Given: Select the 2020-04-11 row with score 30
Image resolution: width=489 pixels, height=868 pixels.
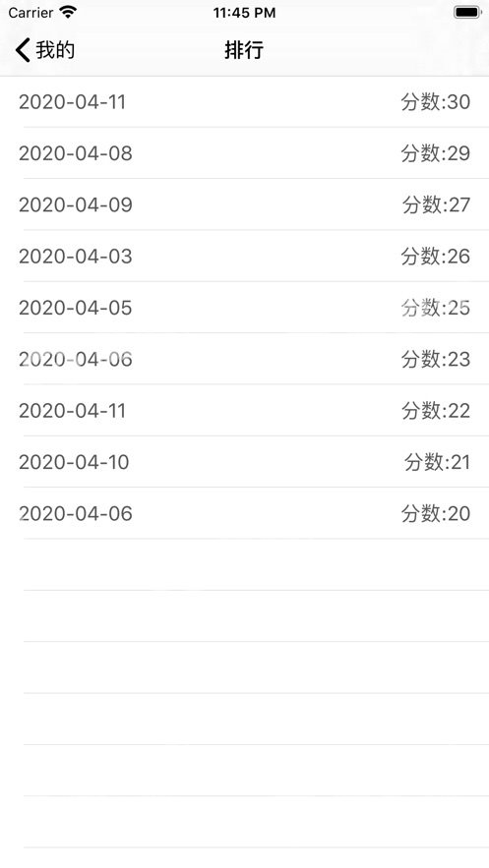Looking at the screenshot, I should point(244,102).
